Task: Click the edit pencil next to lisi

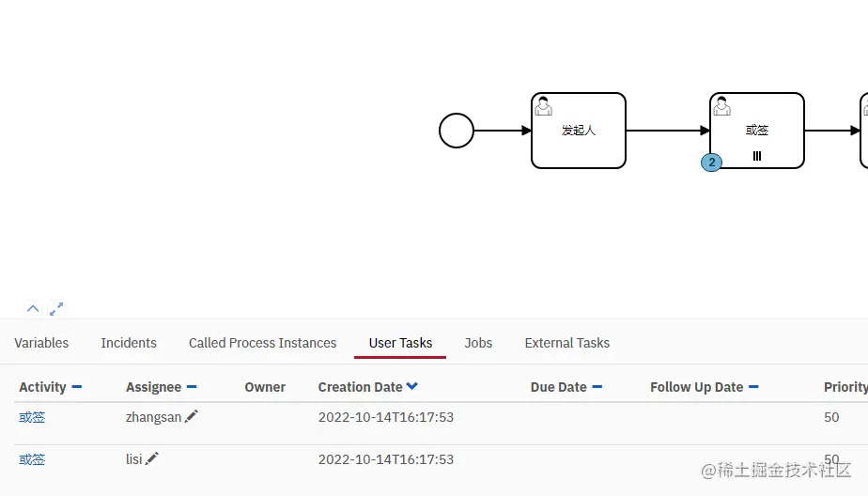Action: (x=151, y=458)
